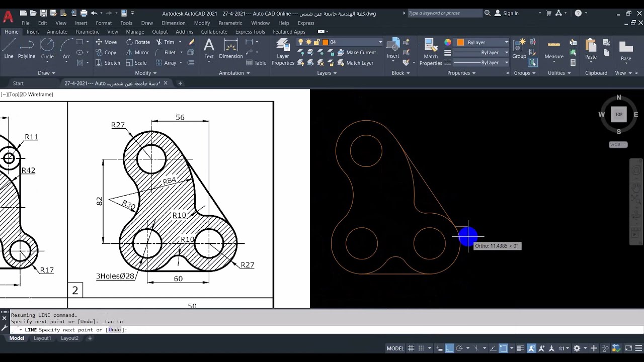Click the Paste icon

pos(591,49)
